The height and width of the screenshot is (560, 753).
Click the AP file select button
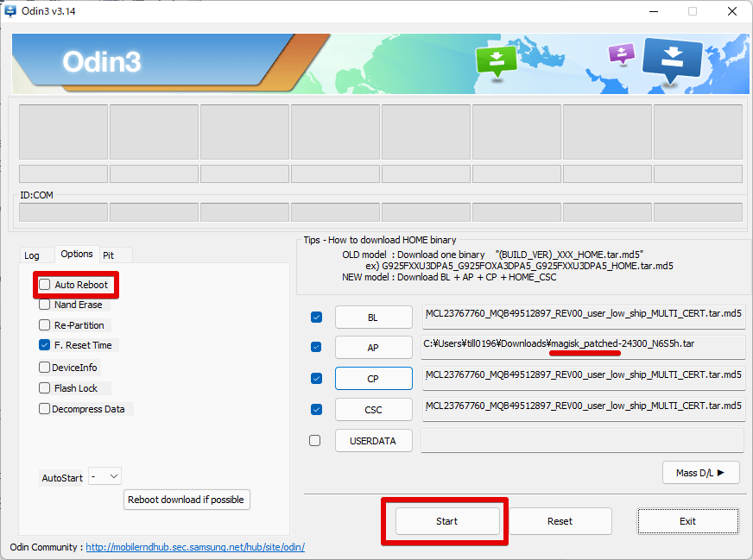click(373, 348)
